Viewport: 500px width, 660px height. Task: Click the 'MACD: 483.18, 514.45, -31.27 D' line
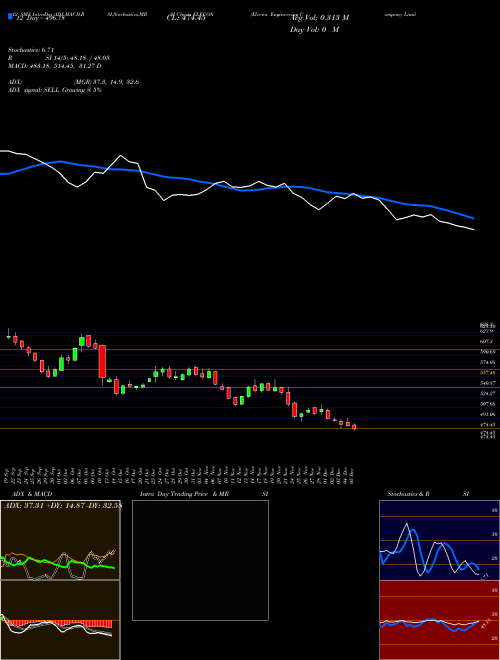[x=55, y=66]
